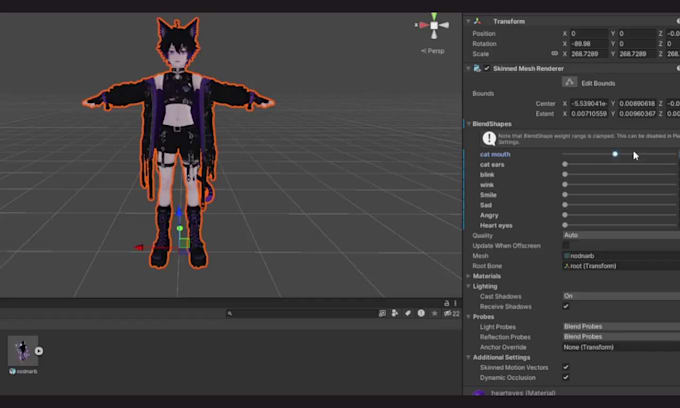Click the green Y-axis cone on orientation gizmo
The height and width of the screenshot is (408, 680).
tap(434, 16)
